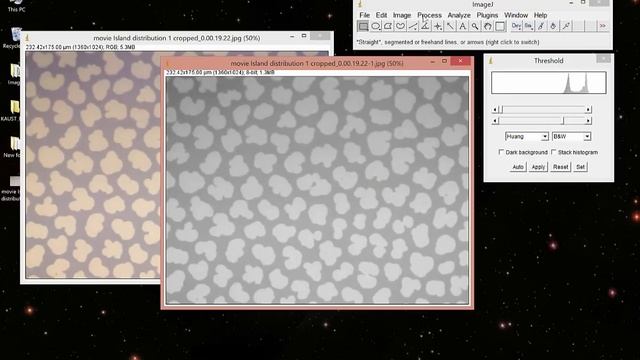640x360 pixels.
Task: Click the Auto button in Threshold
Action: 518,167
